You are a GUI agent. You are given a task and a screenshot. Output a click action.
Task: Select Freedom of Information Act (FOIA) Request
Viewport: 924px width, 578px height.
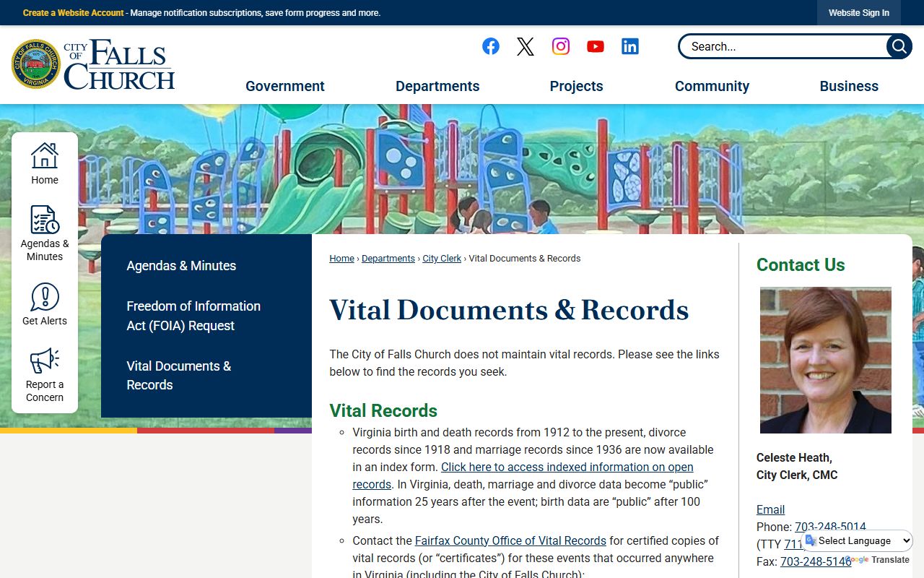tap(193, 316)
